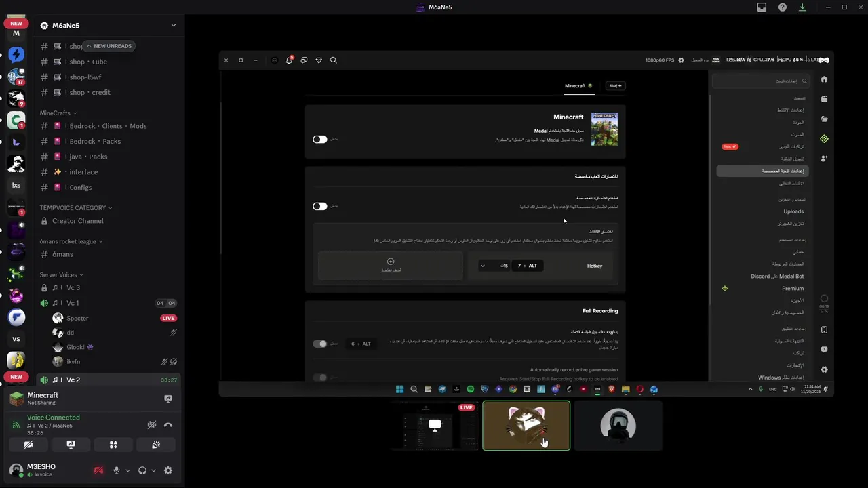
Task: Open the activities launcher button
Action: [x=113, y=445]
